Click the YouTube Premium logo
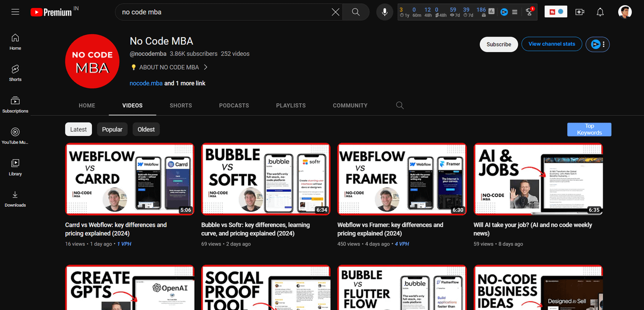 click(51, 12)
